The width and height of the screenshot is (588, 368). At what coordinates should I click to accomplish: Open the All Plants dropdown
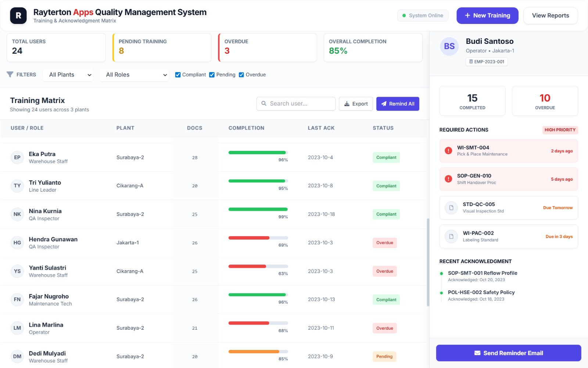click(68, 75)
